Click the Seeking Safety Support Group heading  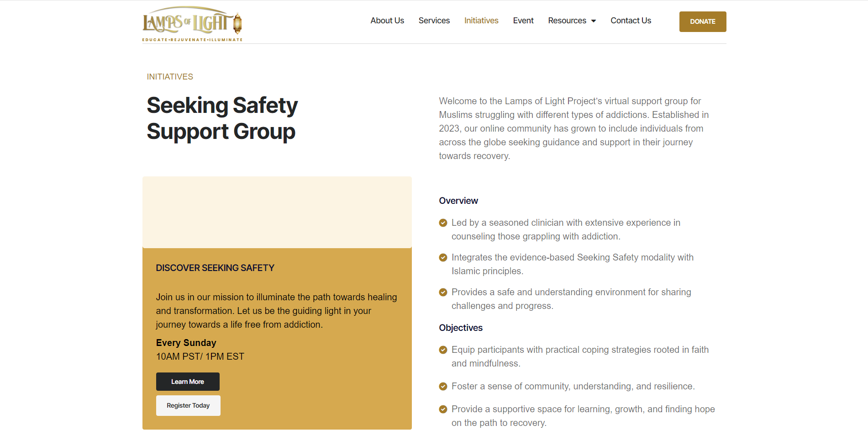(x=222, y=118)
